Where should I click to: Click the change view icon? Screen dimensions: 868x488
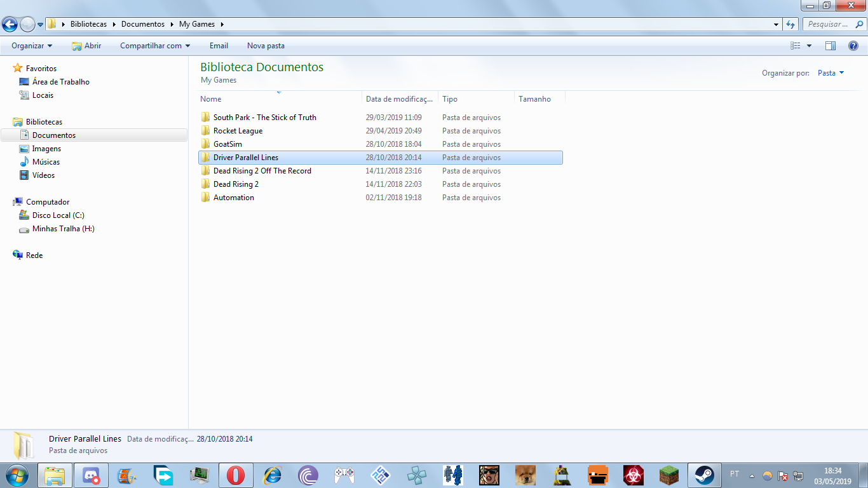796,46
